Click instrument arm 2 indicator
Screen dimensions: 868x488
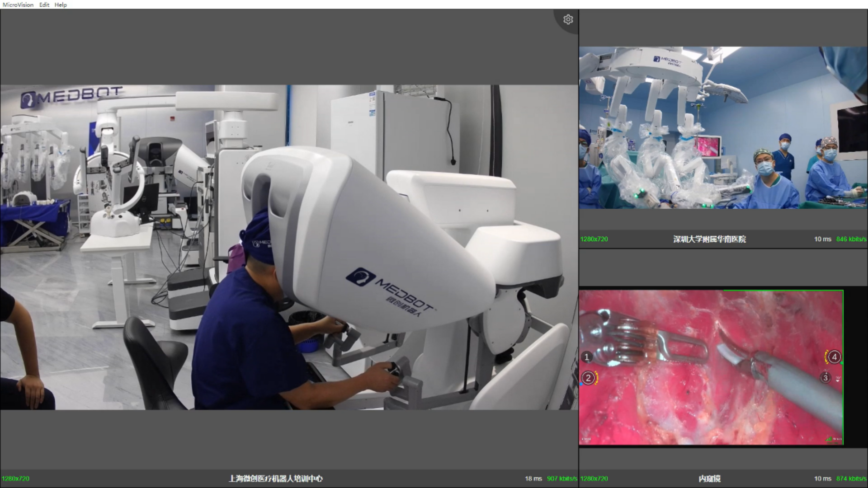coord(588,378)
